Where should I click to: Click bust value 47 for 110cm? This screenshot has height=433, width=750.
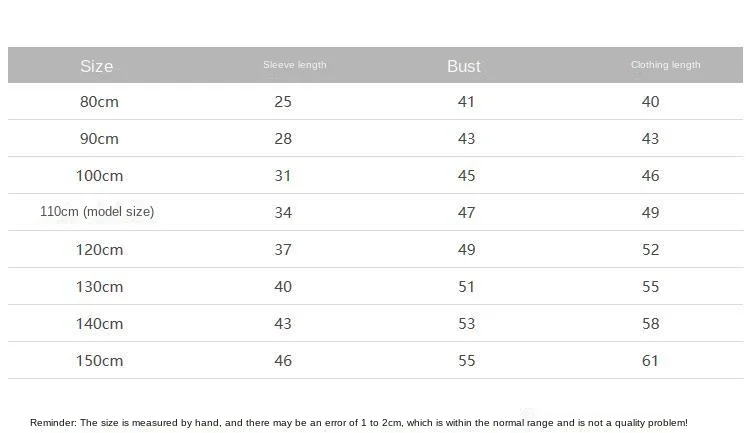click(466, 212)
